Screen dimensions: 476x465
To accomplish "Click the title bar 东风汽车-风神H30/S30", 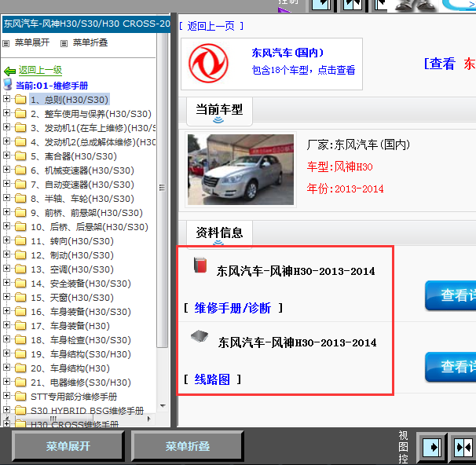I will (x=86, y=24).
